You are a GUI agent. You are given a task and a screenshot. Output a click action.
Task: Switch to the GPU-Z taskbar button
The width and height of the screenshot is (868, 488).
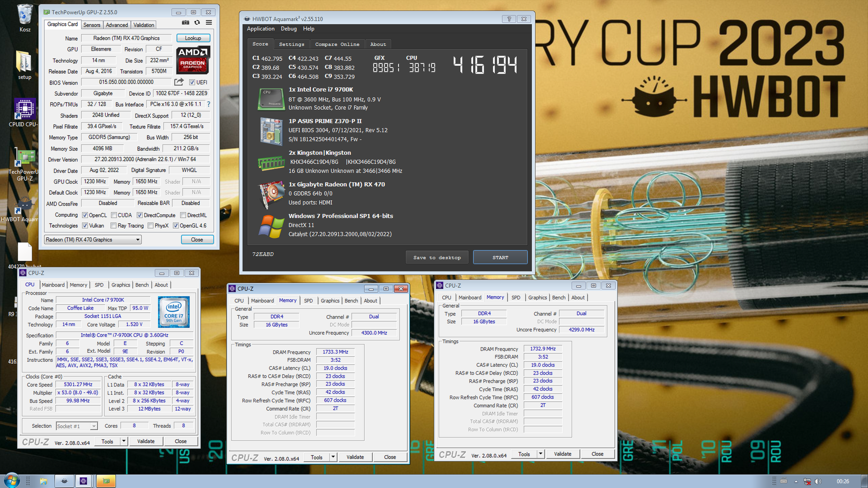coord(106,481)
